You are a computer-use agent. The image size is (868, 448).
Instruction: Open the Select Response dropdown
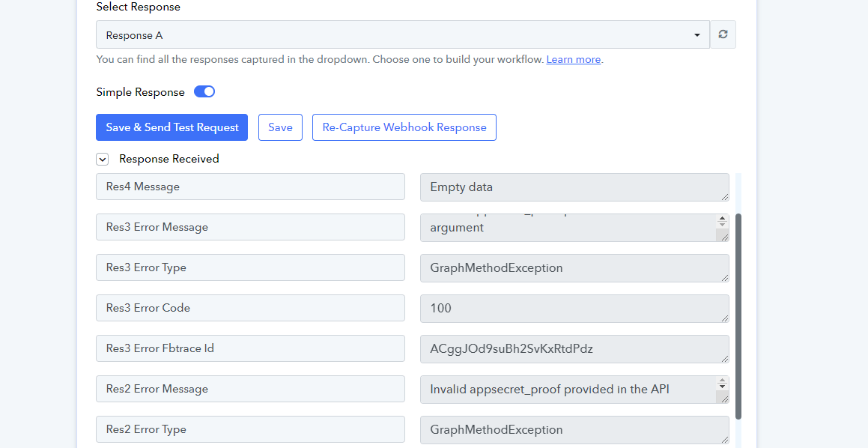pyautogui.click(x=402, y=35)
